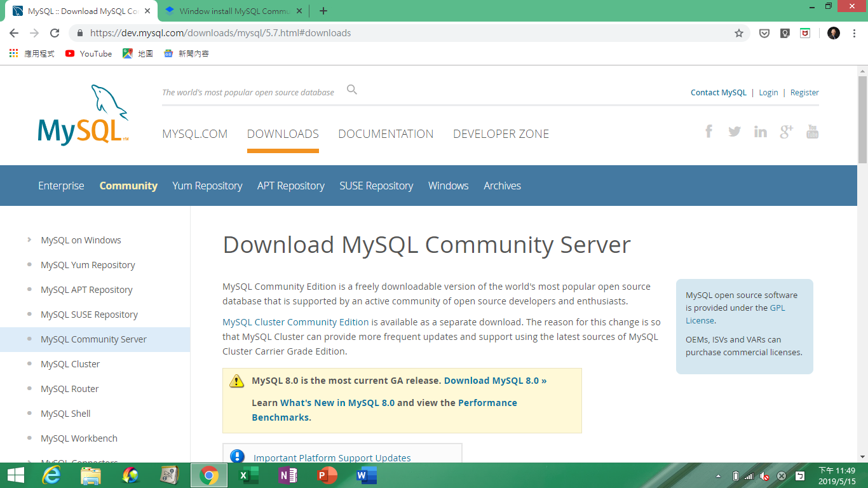Image resolution: width=868 pixels, height=488 pixels.
Task: Save the page via the Pocket extension icon
Action: pos(764,32)
